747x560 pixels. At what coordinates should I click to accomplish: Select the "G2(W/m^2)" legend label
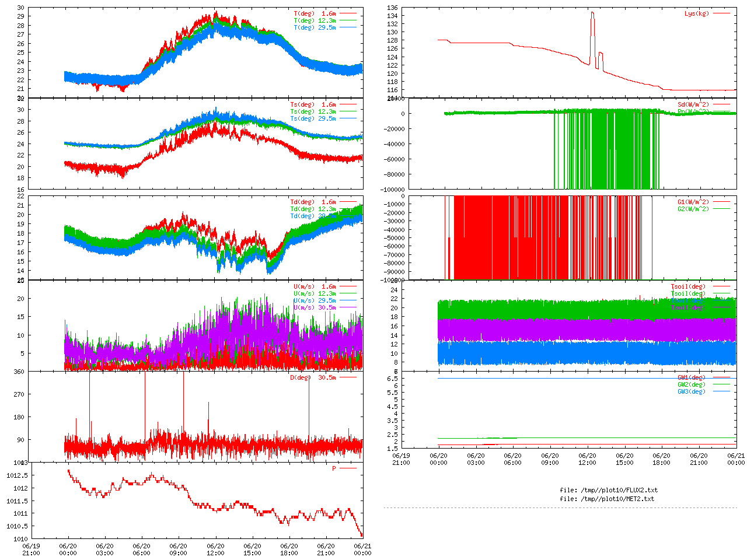point(693,209)
